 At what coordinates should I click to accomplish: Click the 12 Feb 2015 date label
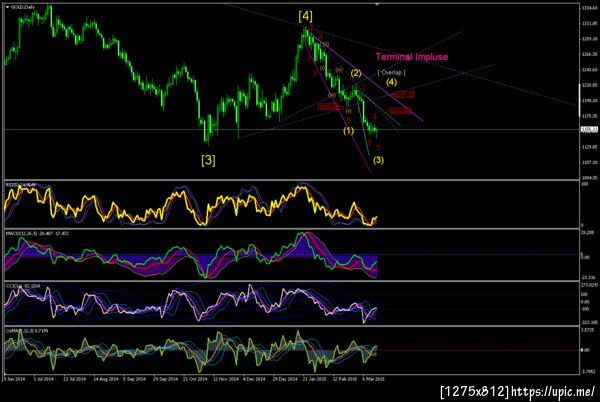pyautogui.click(x=345, y=379)
